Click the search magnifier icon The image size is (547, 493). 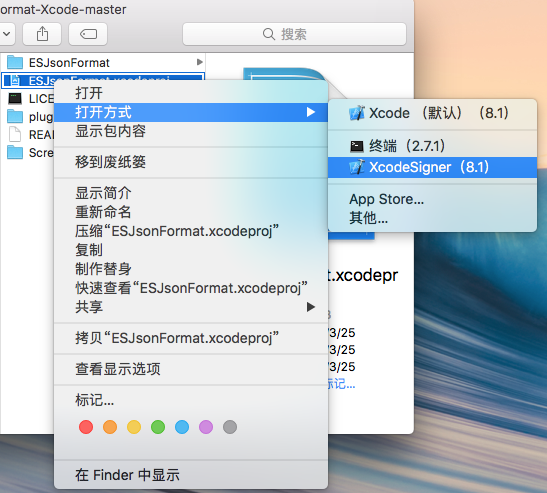coord(269,34)
